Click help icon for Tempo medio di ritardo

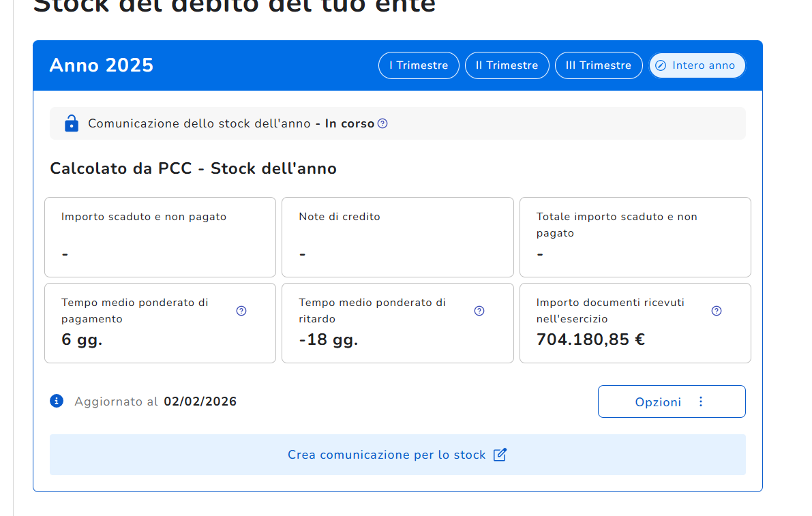[479, 311]
